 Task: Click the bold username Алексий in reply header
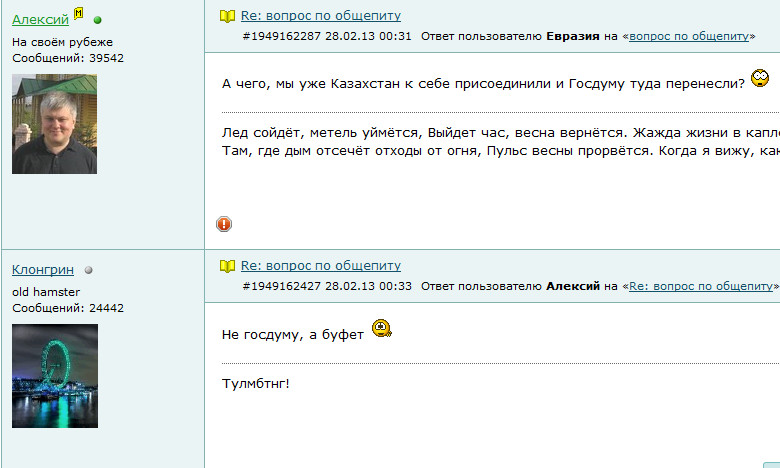pos(573,286)
